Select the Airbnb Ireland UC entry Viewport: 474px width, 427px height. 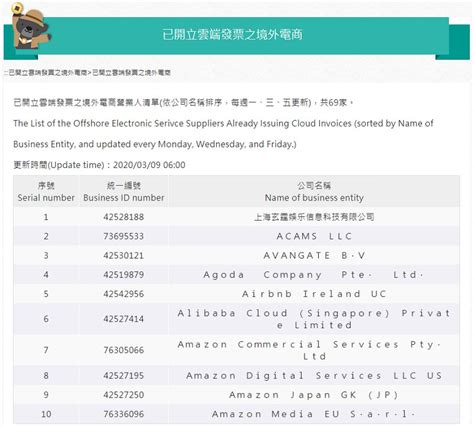tap(314, 294)
